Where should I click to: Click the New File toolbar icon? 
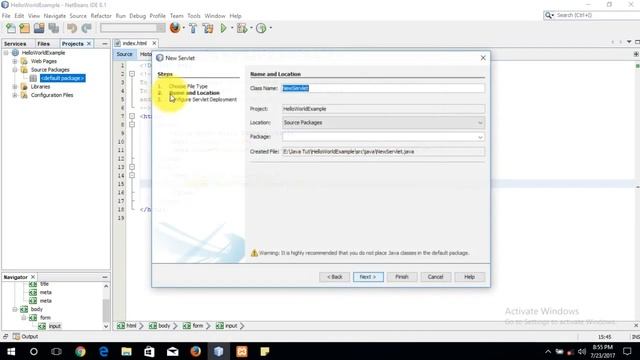[x=11, y=28]
